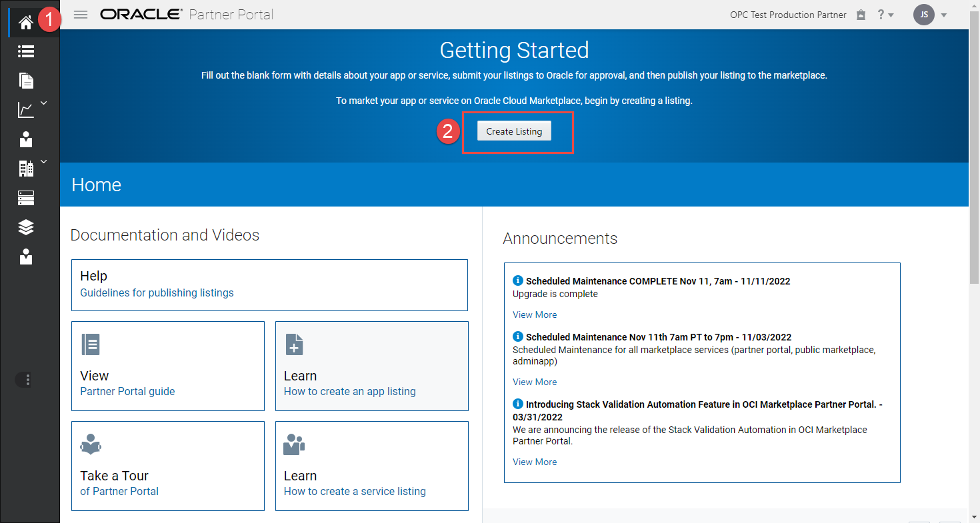Click the scrollbar up arrow
The image size is (980, 523).
pos(974,5)
